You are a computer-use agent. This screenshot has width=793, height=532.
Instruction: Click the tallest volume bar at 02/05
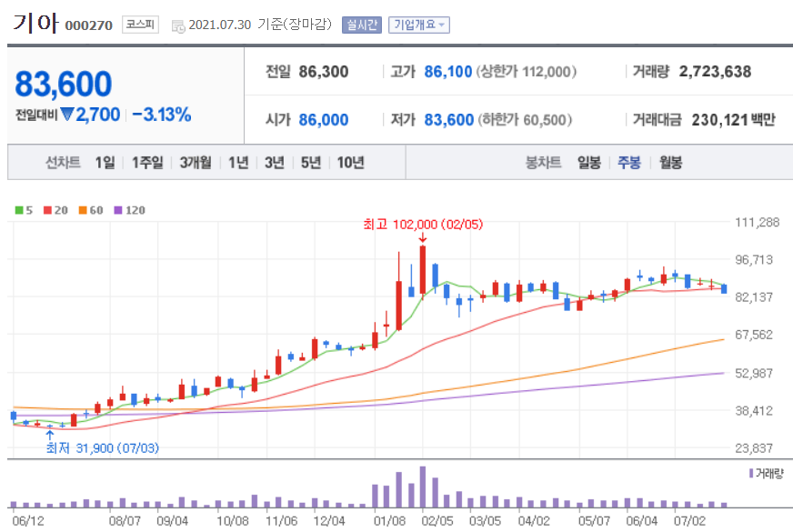(423, 487)
